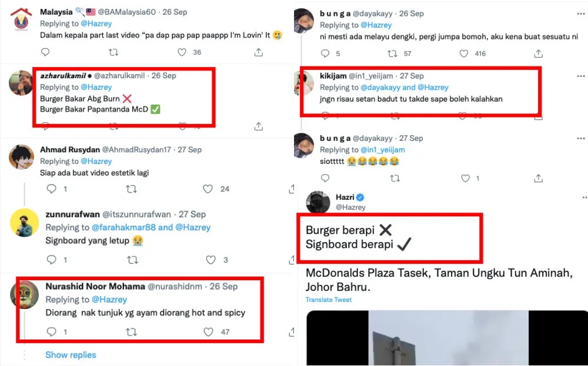The image size is (588, 366).
Task: Expand Show replies under Nurashid's tweet
Action: point(71,355)
